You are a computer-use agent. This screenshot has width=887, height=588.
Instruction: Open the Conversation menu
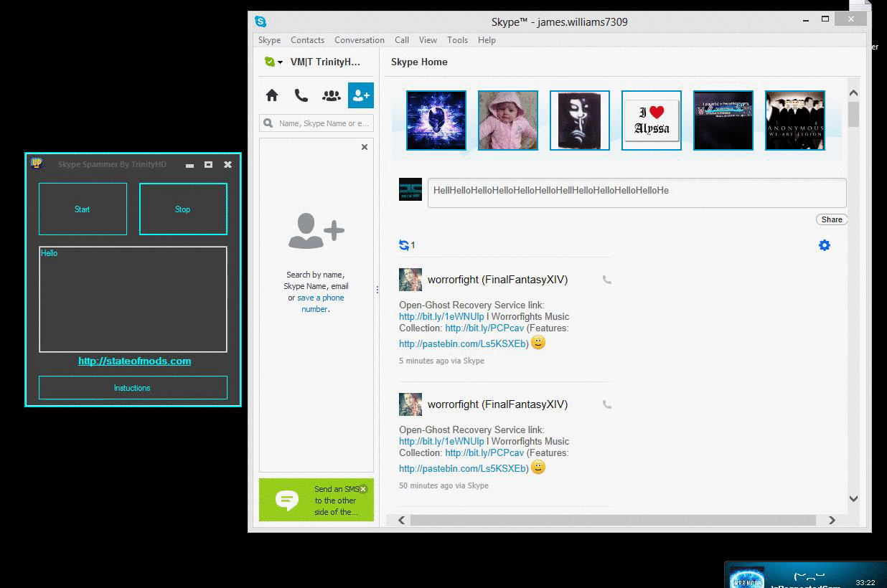pos(359,40)
